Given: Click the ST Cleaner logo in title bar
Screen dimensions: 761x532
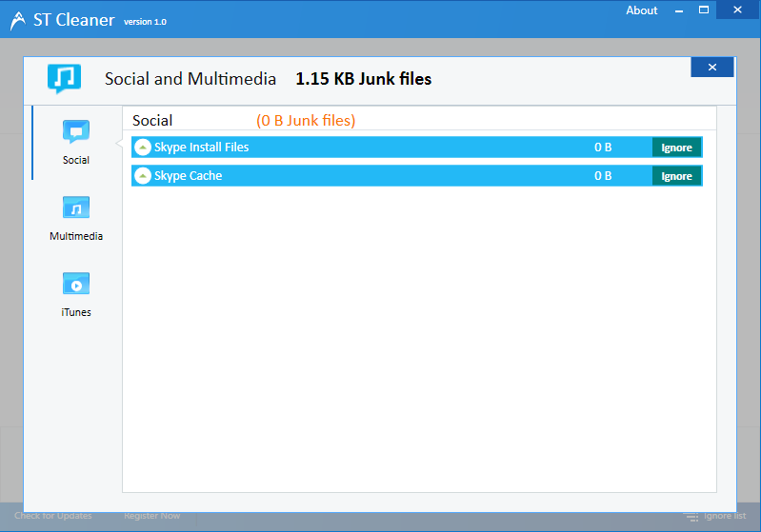Looking at the screenshot, I should 17,20.
